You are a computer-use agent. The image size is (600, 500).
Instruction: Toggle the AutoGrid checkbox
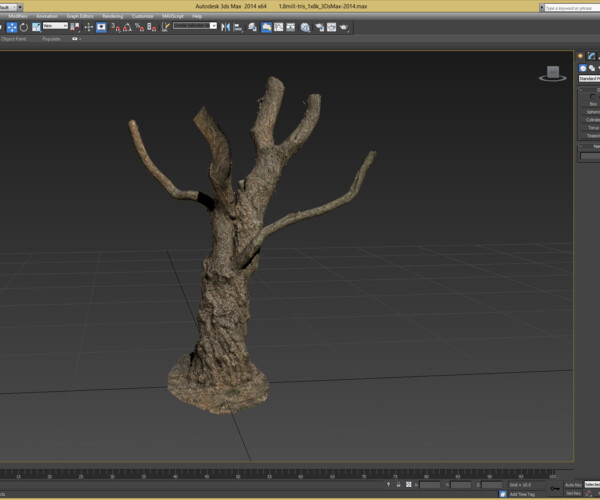point(592,96)
